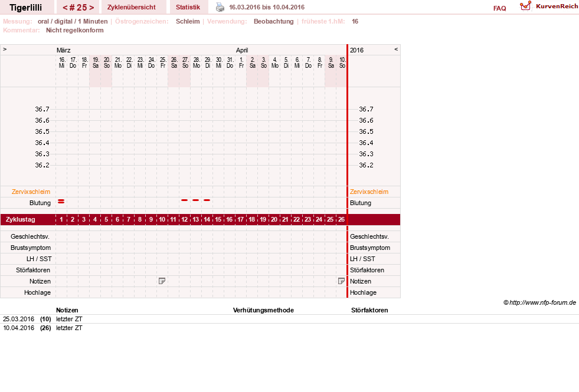The image size is (579, 392).
Task: Click the März month header
Action: [x=64, y=50]
